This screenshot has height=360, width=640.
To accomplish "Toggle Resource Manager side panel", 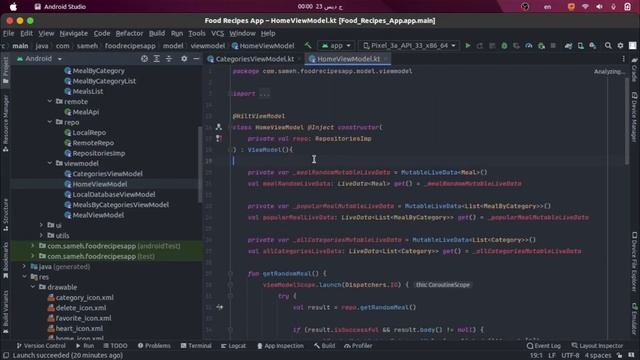I will [5, 124].
